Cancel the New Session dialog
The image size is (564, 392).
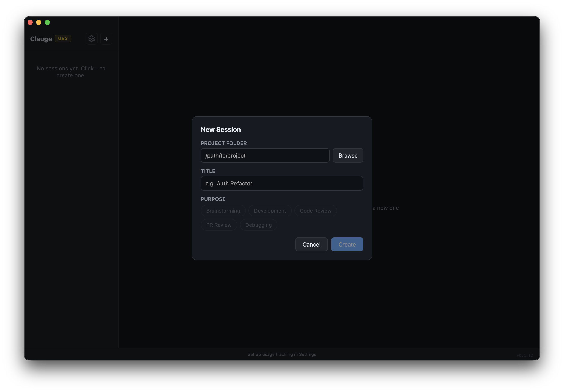311,244
